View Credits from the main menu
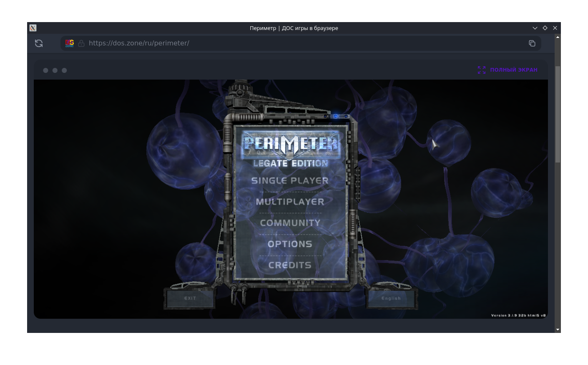 (290, 265)
